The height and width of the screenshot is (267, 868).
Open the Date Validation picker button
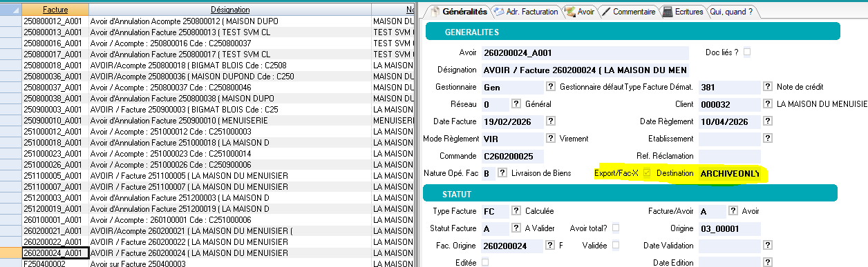pyautogui.click(x=768, y=246)
